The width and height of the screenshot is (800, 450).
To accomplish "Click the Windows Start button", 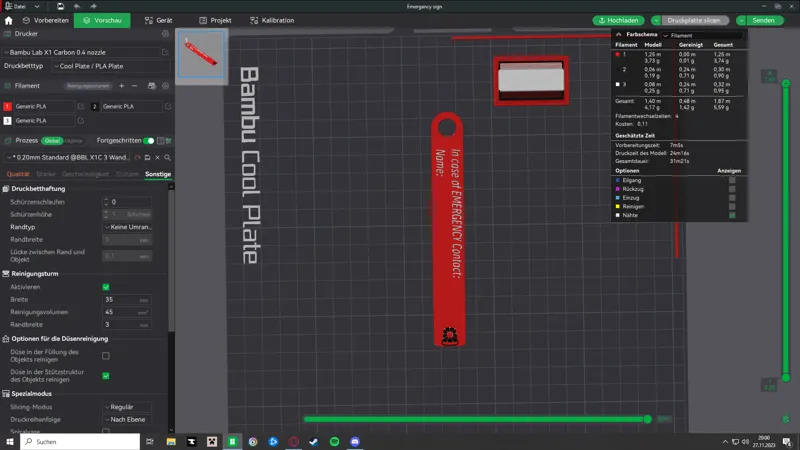I will (x=10, y=441).
